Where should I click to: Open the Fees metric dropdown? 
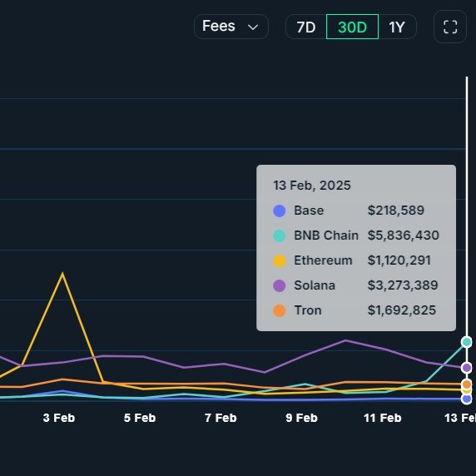point(231,27)
